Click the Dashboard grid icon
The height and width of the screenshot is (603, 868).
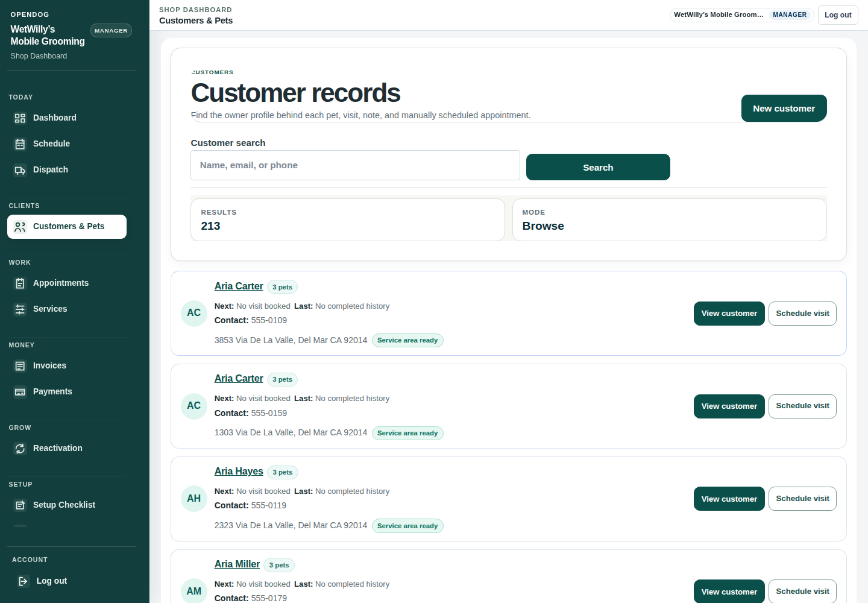(20, 118)
